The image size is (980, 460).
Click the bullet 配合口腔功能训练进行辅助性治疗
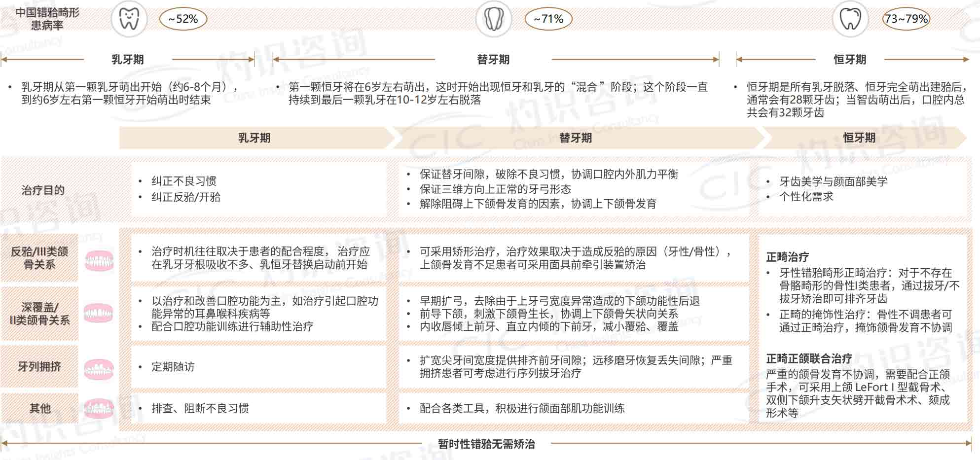(232, 326)
